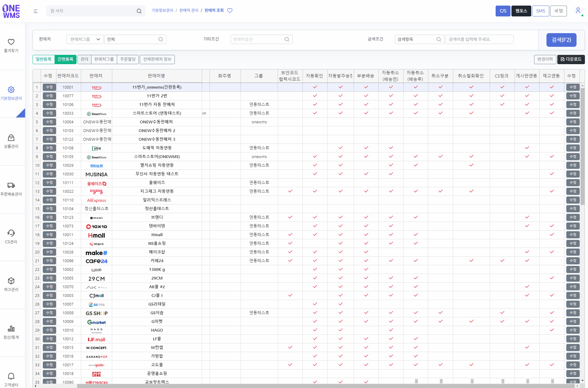Click the 다운로드 button
Image resolution: width=588 pixels, height=388 pixels.
tap(571, 59)
